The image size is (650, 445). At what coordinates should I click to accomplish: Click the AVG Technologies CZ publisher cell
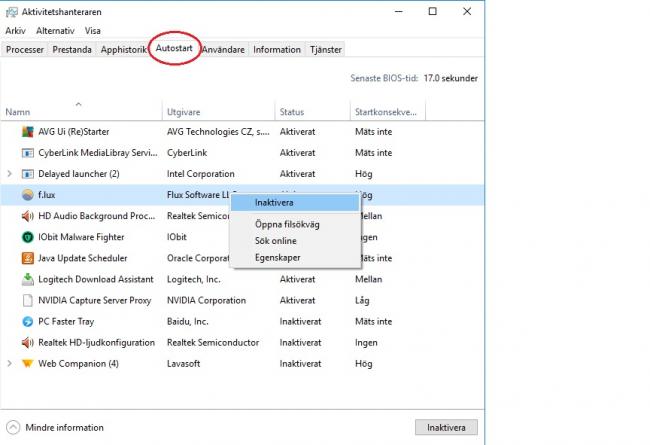pos(218,132)
